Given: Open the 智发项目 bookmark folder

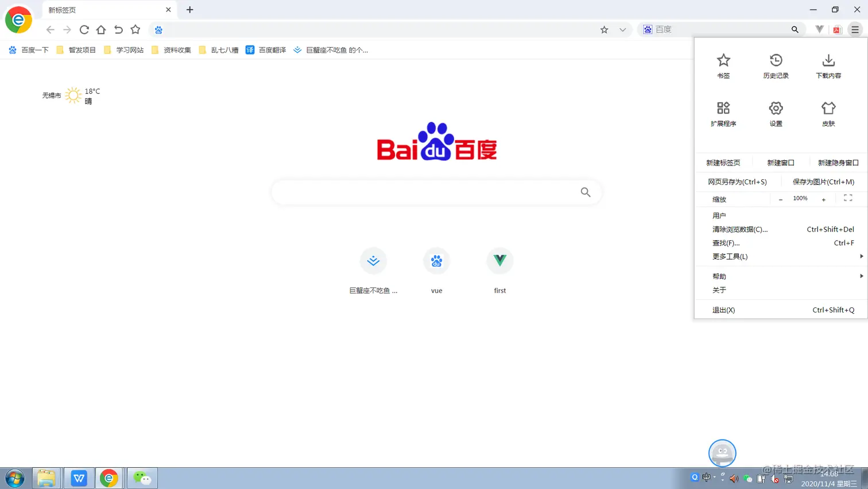Looking at the screenshot, I should click(76, 50).
